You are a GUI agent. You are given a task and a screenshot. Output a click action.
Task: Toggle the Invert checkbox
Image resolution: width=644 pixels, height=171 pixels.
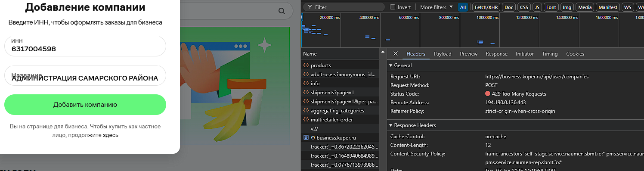(x=393, y=7)
